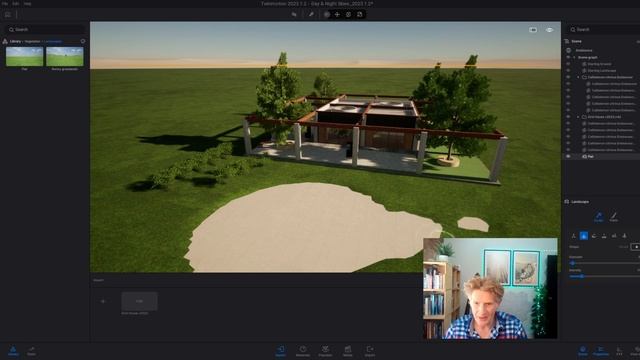Open the Ambience tab in bottom dock
Screen dimensions: 640x360
[303, 351]
